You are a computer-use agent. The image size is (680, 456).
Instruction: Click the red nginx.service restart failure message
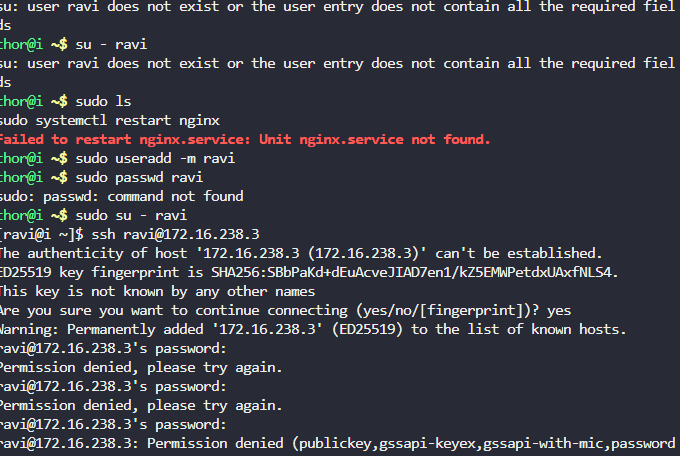245,139
